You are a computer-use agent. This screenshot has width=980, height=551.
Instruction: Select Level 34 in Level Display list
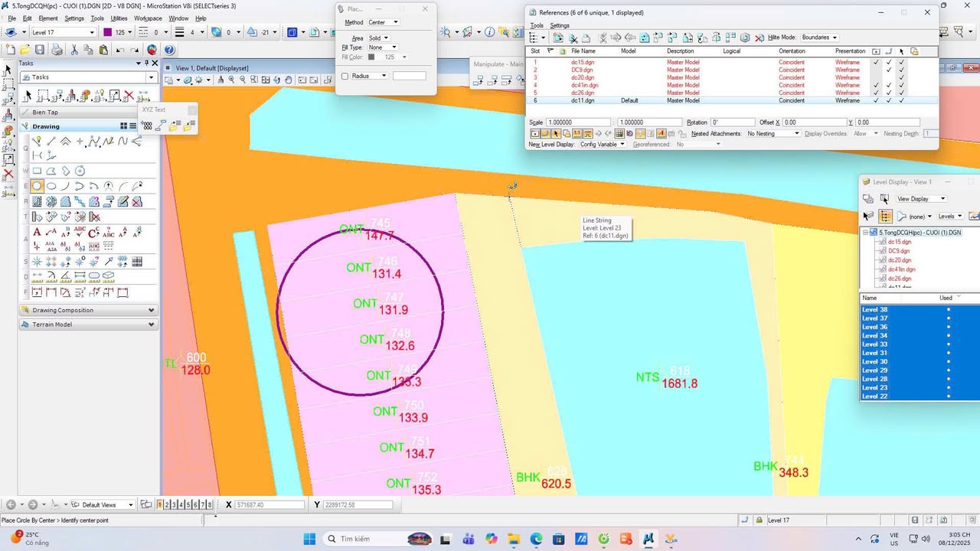(x=875, y=336)
